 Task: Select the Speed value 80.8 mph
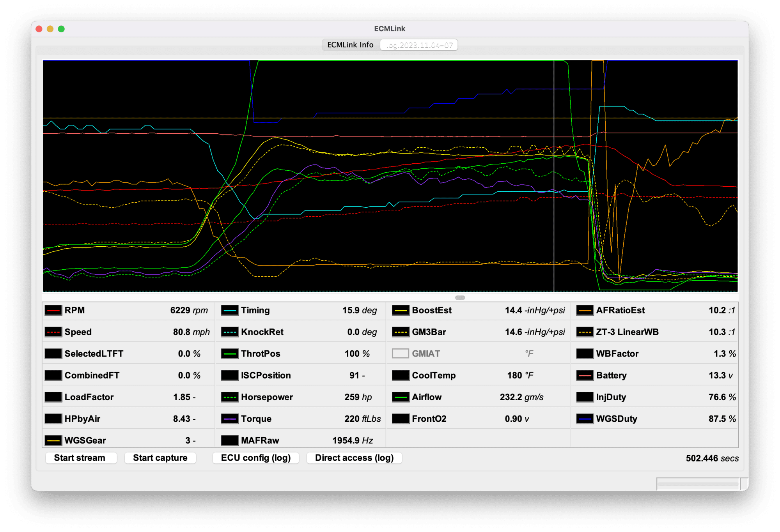(191, 332)
